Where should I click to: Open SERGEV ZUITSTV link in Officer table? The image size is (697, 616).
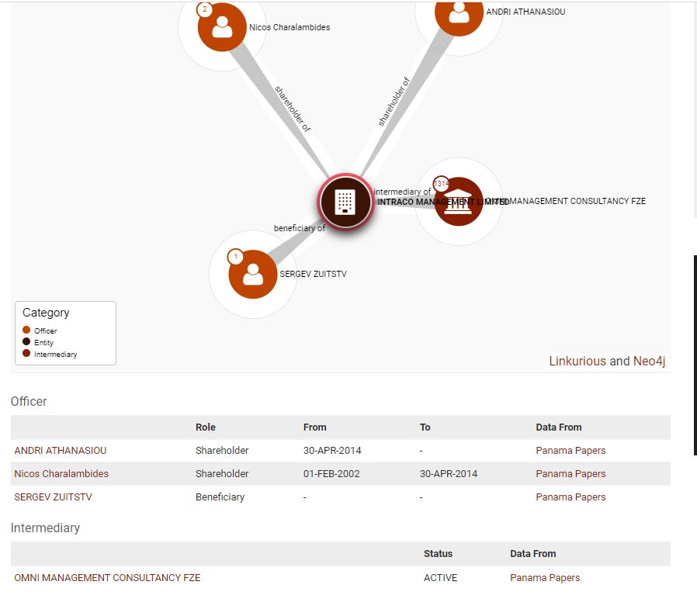pos(53,497)
